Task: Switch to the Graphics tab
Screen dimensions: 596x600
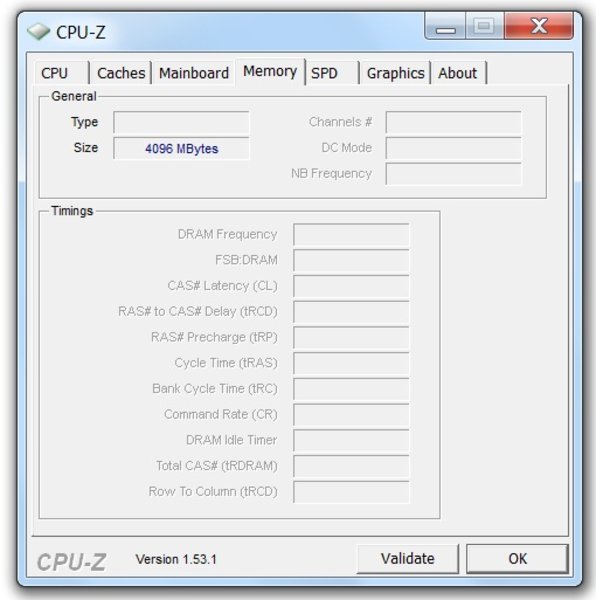Action: pos(396,73)
